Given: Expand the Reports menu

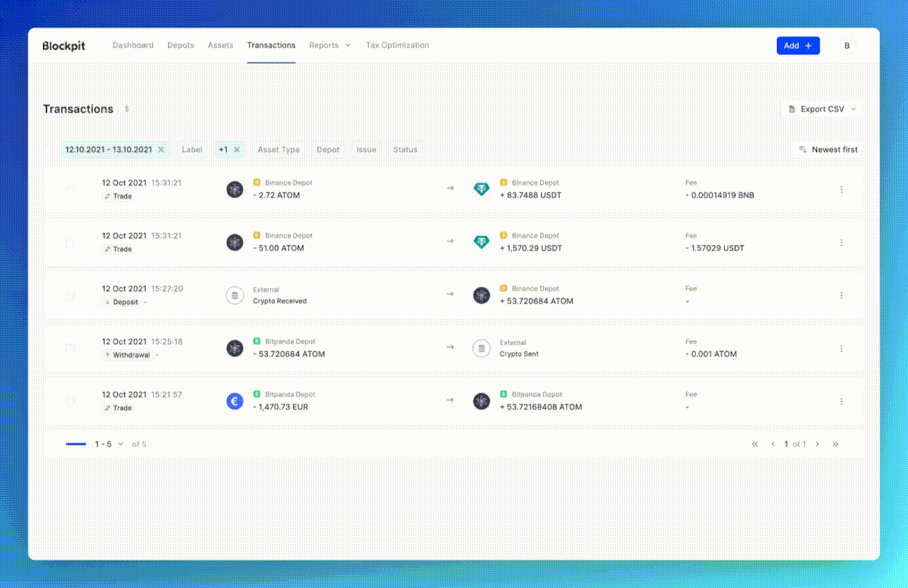Looking at the screenshot, I should click(x=330, y=45).
